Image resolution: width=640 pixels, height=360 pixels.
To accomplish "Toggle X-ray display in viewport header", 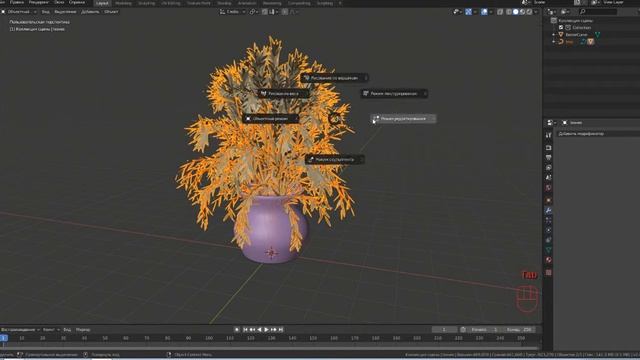I will (x=500, y=12).
